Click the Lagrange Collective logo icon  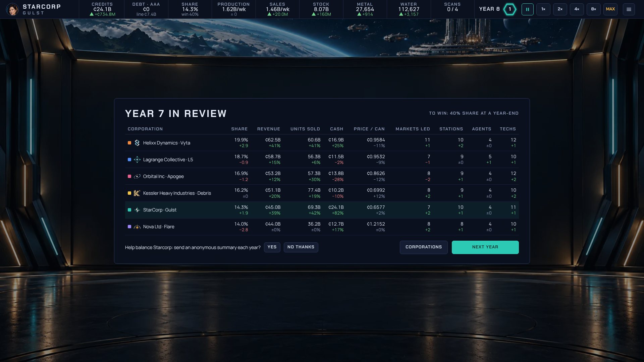tap(137, 160)
